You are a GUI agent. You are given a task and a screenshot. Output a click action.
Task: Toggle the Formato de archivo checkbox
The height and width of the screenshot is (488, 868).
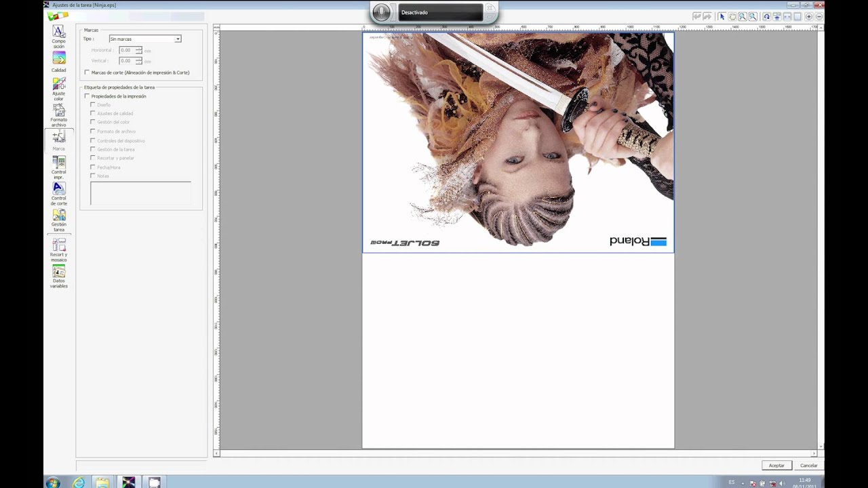click(93, 131)
